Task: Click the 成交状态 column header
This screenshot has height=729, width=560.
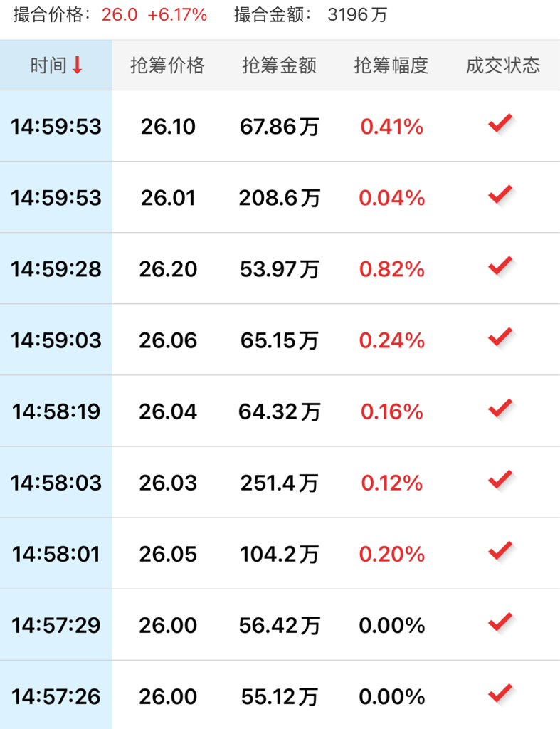Action: tap(503, 65)
